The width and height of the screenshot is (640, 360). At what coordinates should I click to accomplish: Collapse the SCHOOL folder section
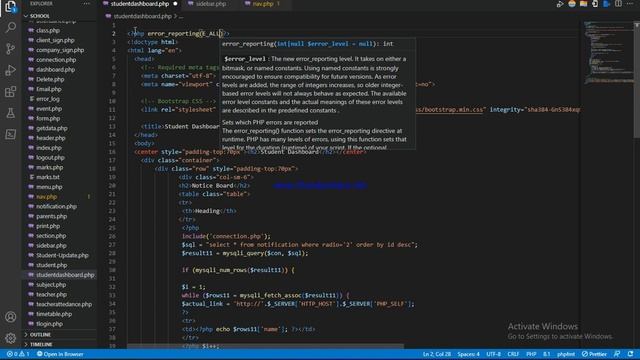[40, 16]
